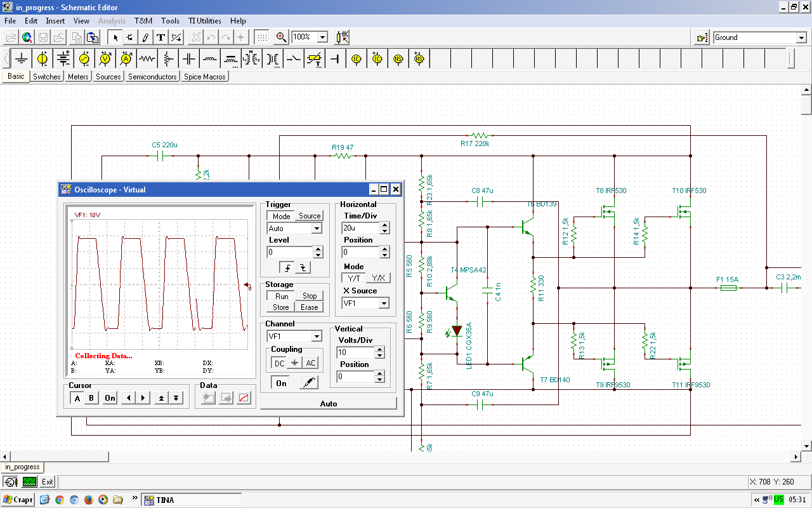Open the trigger Auto mode dropdown
Viewport: 812px width, 508px height.
click(317, 229)
